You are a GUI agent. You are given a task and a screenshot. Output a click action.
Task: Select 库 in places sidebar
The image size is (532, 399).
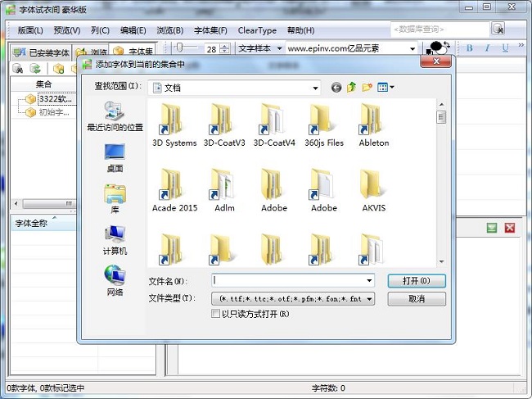coord(115,199)
